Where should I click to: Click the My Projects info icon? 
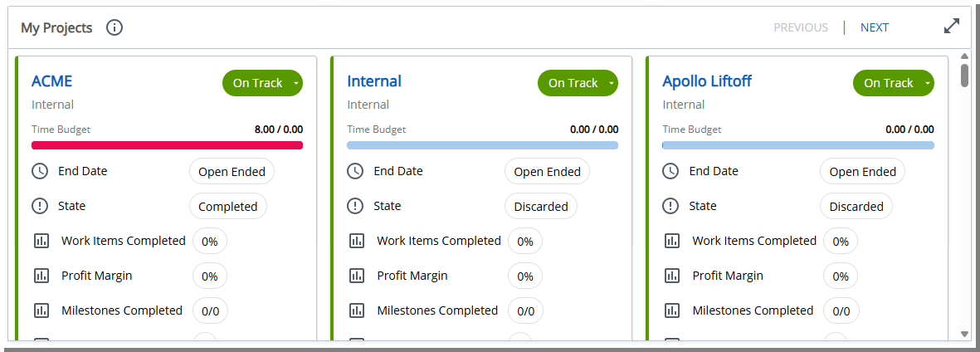(x=115, y=27)
